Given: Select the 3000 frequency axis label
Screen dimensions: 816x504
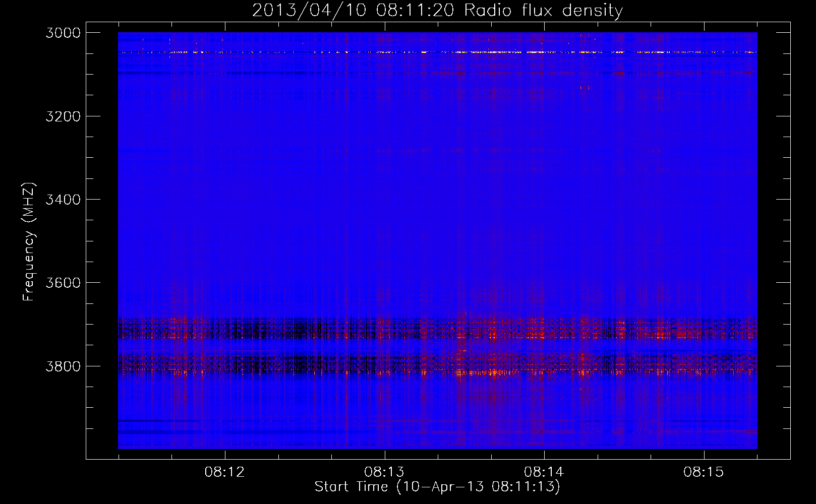Looking at the screenshot, I should click(x=63, y=33).
